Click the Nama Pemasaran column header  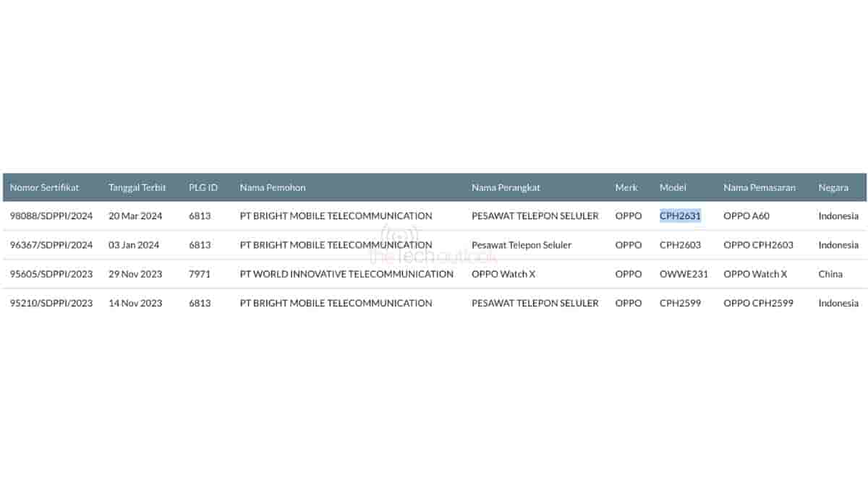tap(759, 187)
